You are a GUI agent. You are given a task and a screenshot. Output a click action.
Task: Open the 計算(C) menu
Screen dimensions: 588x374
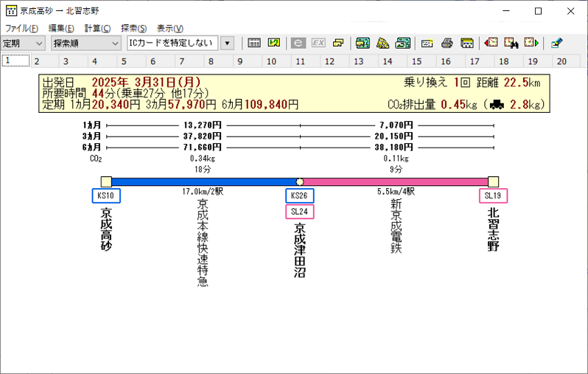point(97,28)
